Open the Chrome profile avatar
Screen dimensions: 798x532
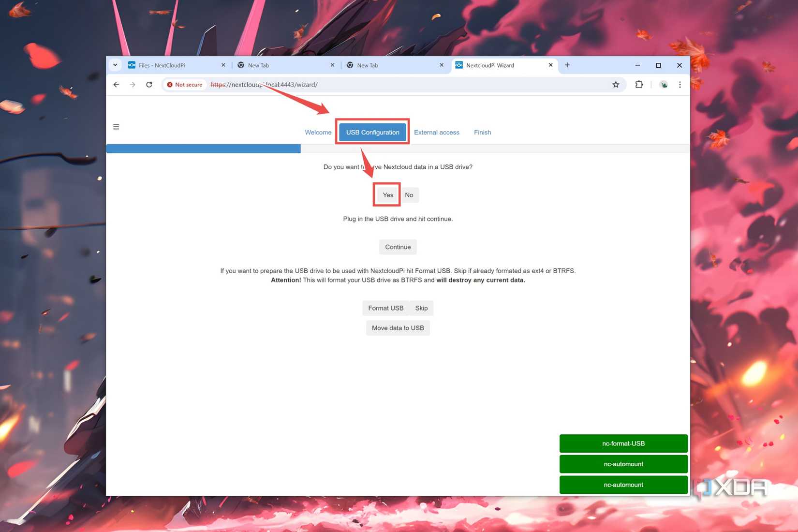[664, 85]
